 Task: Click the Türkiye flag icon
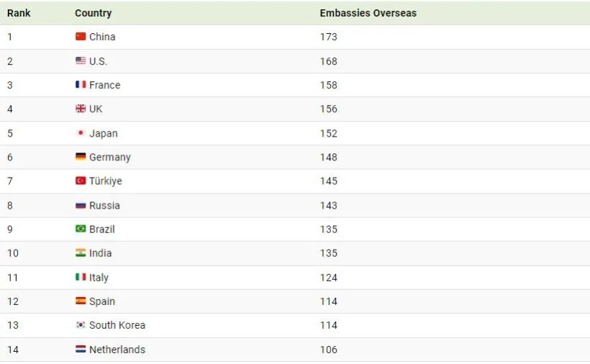pos(81,181)
